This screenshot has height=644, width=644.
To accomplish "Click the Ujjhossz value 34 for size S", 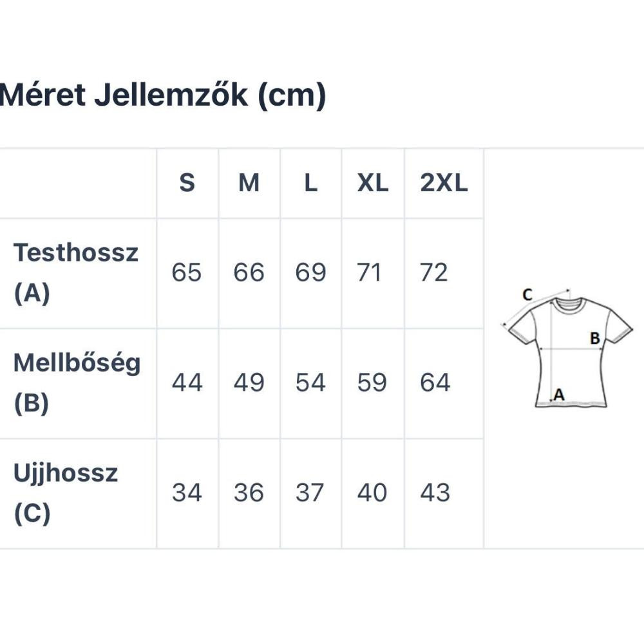I will click(187, 493).
